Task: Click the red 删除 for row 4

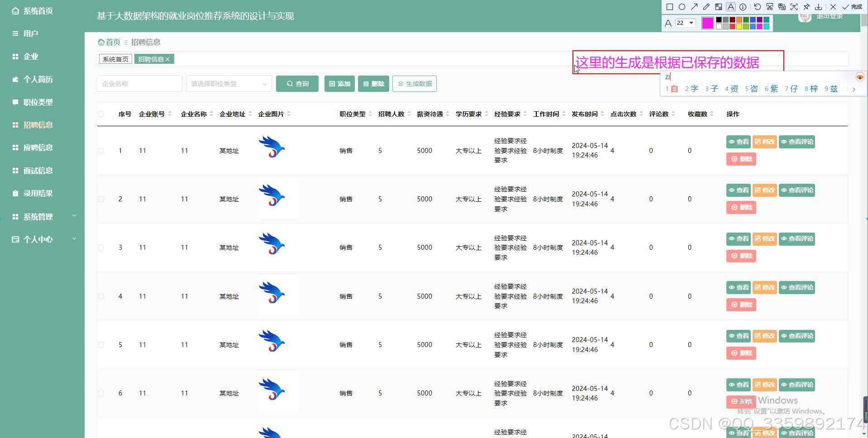Action: click(x=741, y=305)
